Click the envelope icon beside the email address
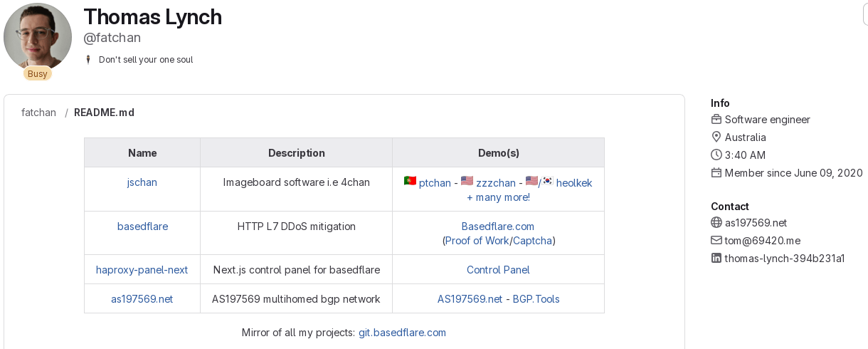The image size is (868, 349). [716, 241]
